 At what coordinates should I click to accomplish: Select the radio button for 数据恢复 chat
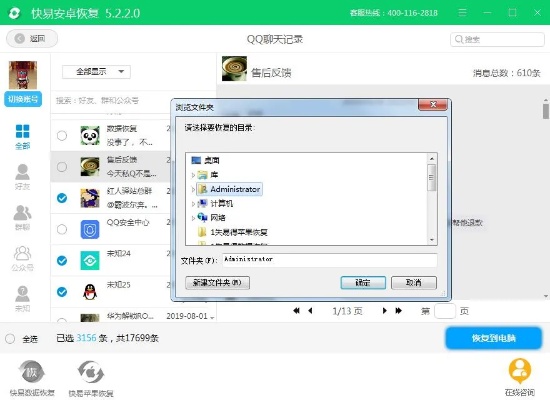click(62, 135)
